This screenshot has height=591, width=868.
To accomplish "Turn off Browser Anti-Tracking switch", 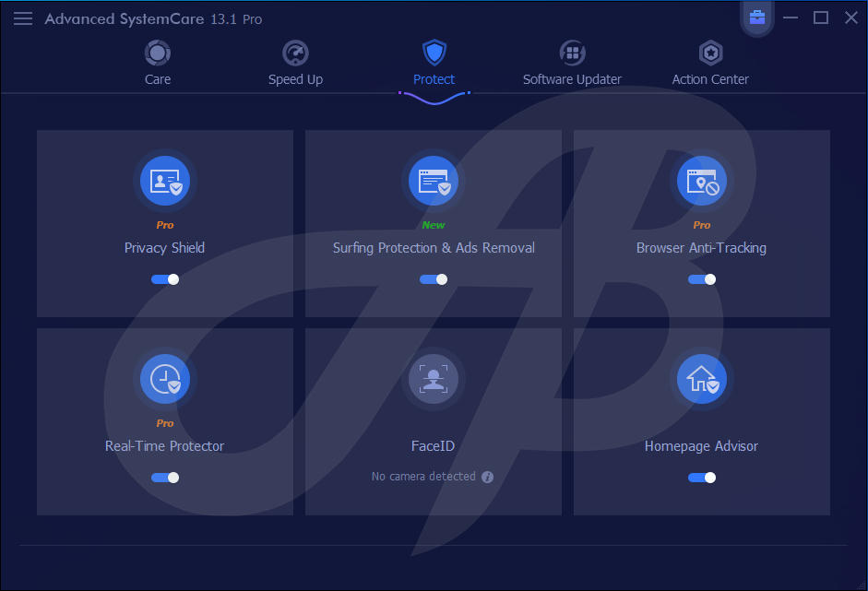I will (x=702, y=279).
